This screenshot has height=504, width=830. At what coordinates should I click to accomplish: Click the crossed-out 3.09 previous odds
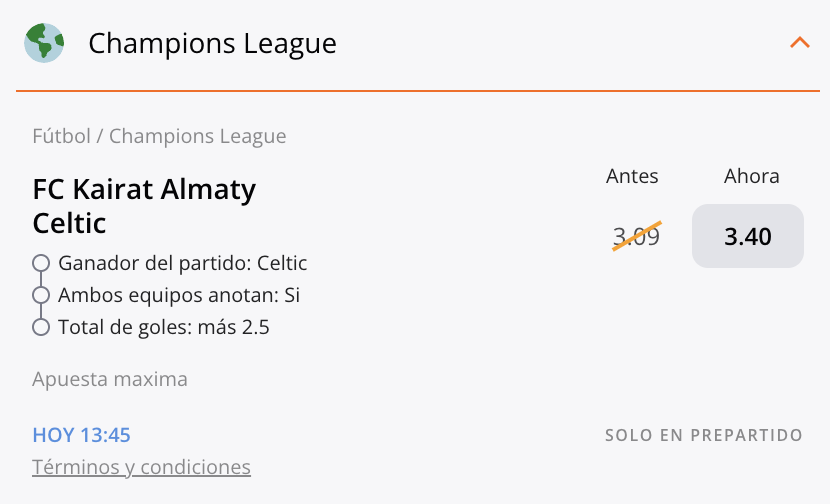tap(636, 237)
